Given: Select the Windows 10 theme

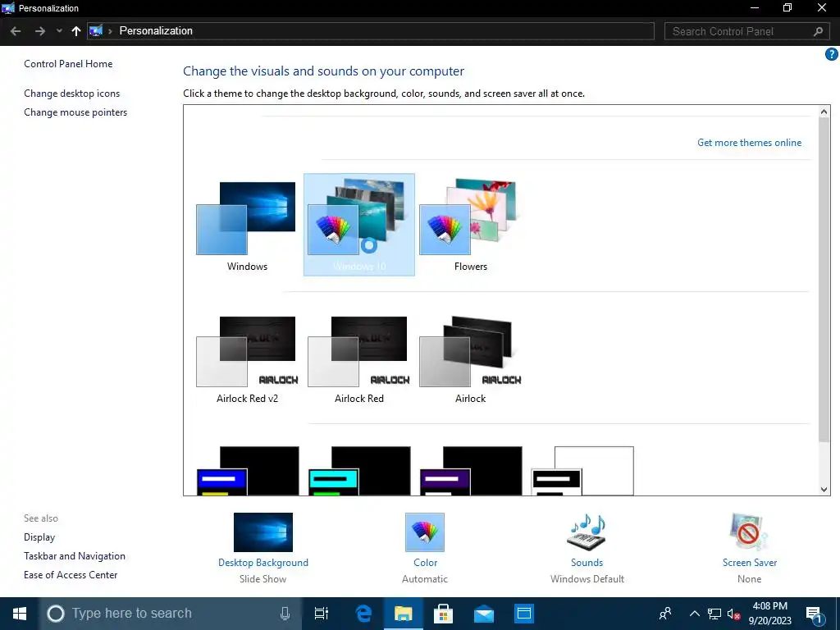Looking at the screenshot, I should (359, 225).
